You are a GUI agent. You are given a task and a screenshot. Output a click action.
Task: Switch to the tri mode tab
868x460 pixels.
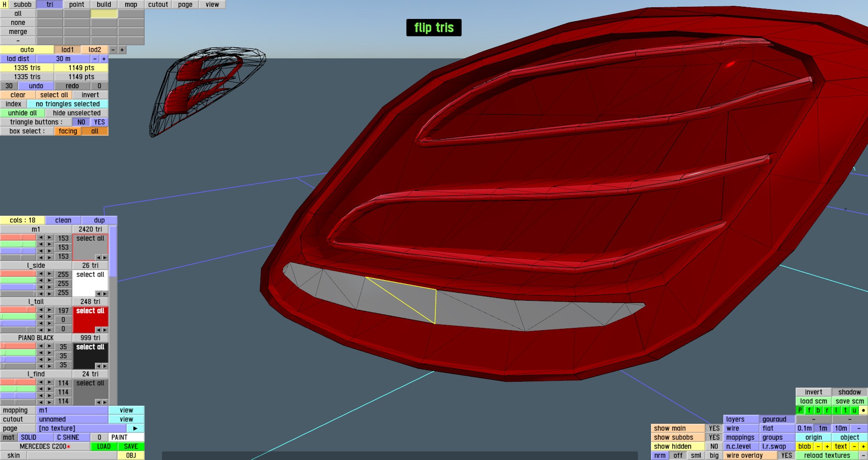50,5
